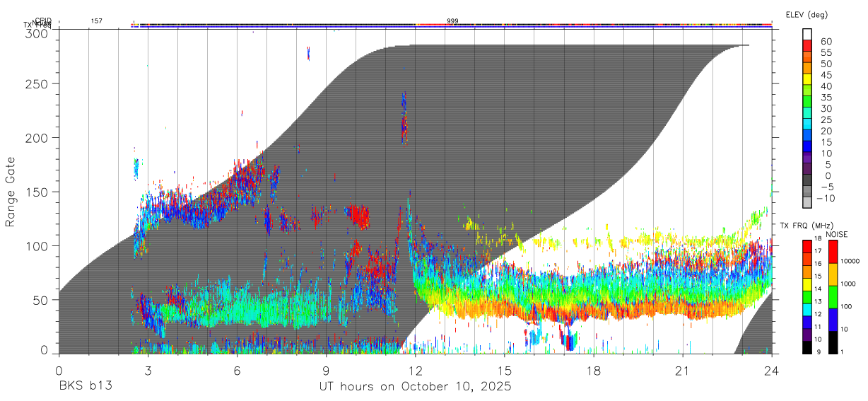
Task: Click the UT hour tick label '18' on time axis
Action: (594, 371)
